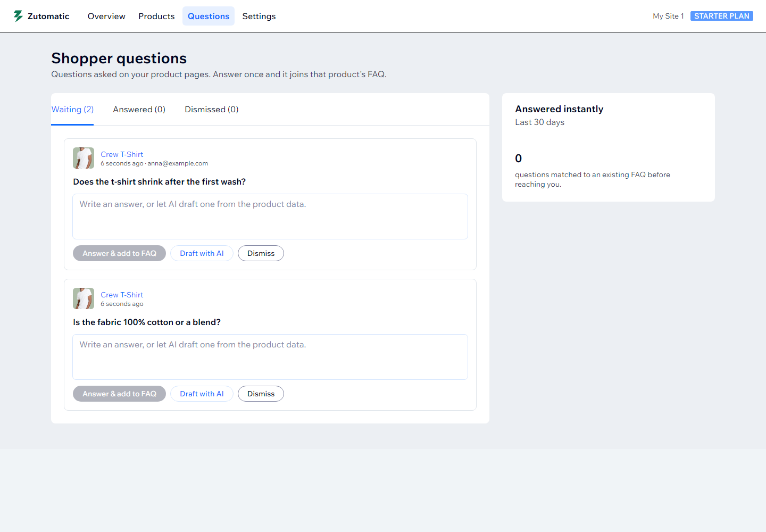766x532 pixels.
Task: Open the Overview page
Action: pyautogui.click(x=106, y=16)
